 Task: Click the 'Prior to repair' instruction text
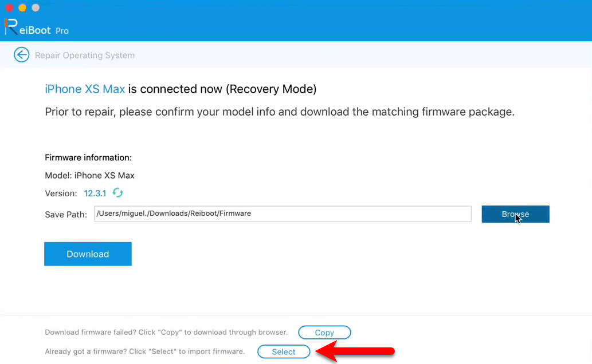[280, 112]
